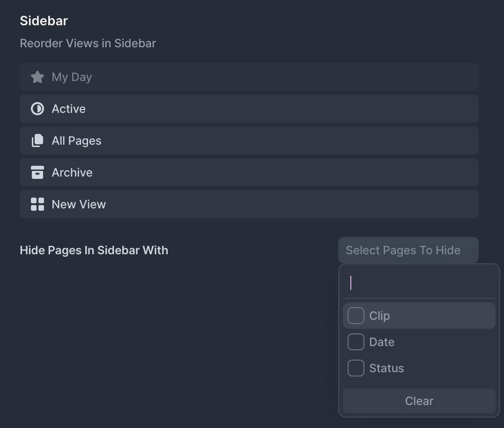Check the Clip checkbox
Screen dimensions: 504x428
tap(356, 316)
